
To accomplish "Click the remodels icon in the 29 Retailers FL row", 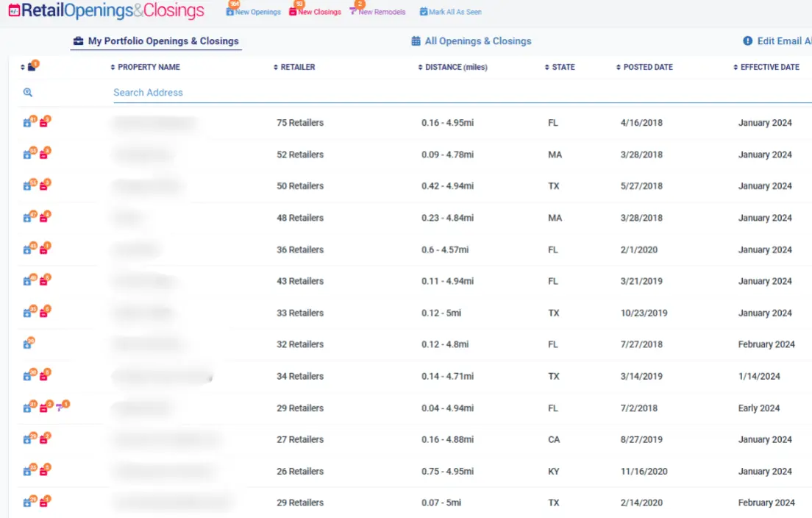I will [x=61, y=408].
